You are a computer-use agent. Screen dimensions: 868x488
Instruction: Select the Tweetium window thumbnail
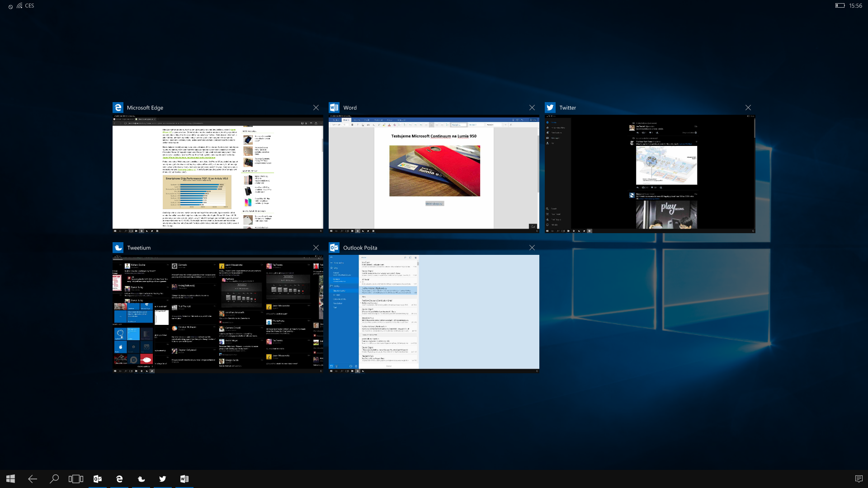217,314
